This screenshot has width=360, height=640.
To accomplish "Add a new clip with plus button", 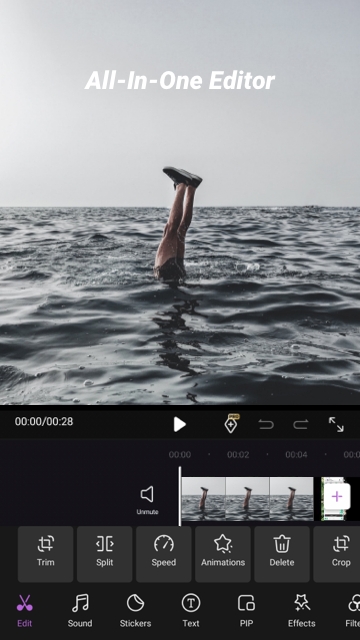I will (337, 496).
